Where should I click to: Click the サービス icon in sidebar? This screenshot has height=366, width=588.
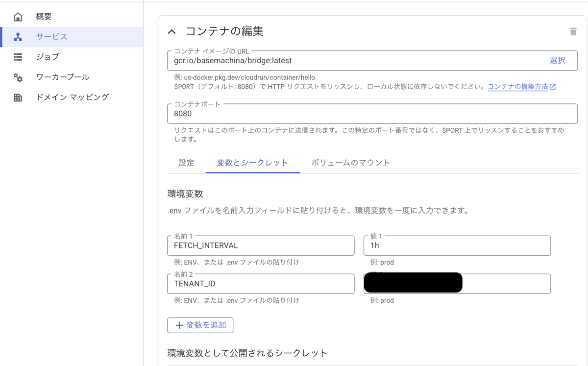coord(18,37)
